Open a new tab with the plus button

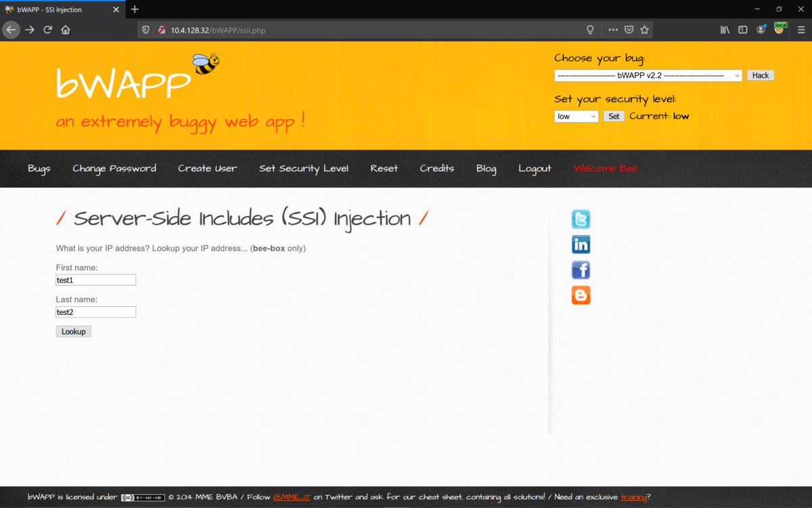tap(135, 9)
